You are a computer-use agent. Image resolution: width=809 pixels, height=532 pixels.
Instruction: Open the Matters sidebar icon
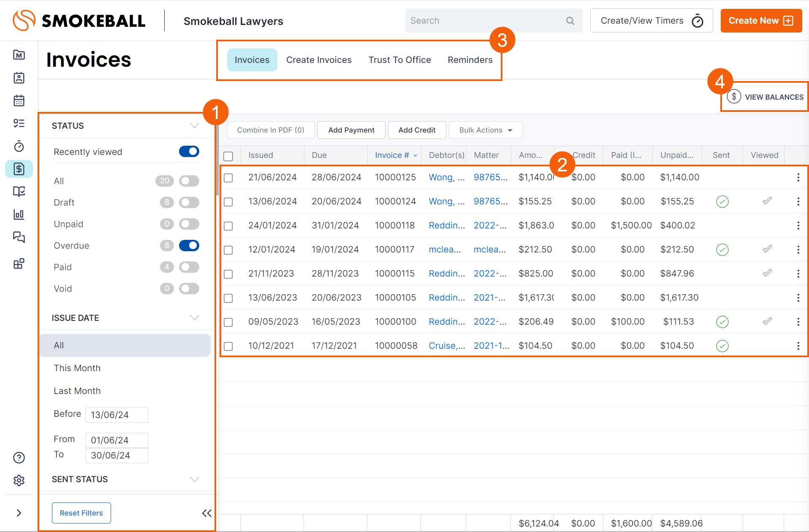tap(19, 55)
